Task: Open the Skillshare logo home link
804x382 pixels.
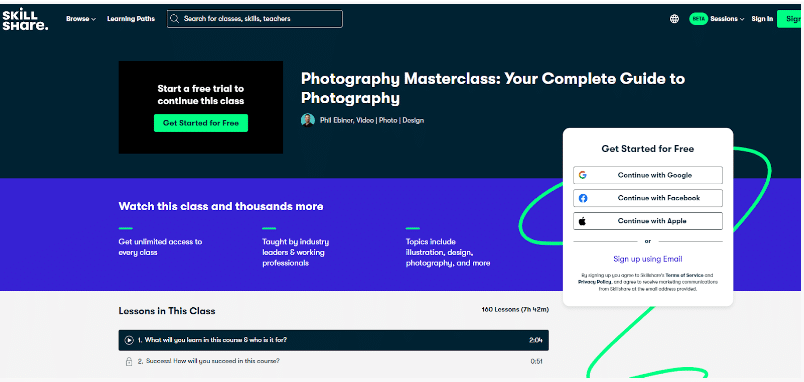Action: click(25, 19)
